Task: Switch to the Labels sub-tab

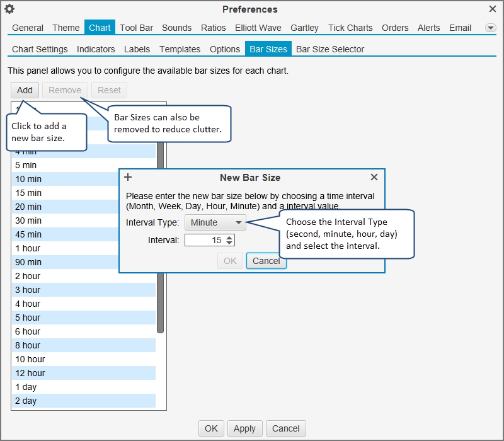Action: point(137,49)
